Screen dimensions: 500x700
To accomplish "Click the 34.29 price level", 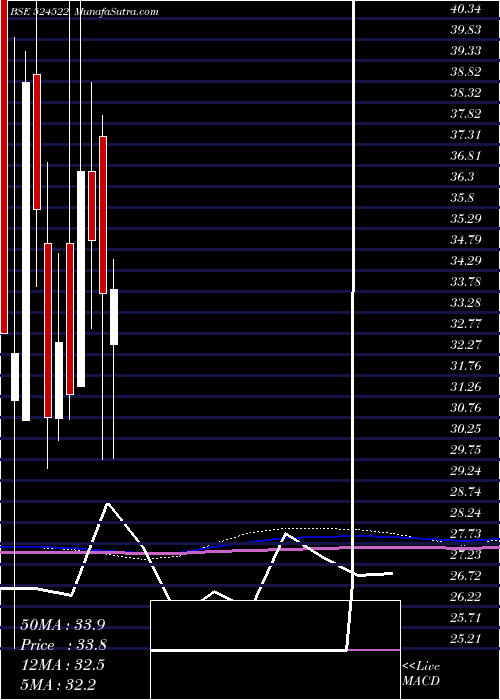I will click(x=466, y=261).
